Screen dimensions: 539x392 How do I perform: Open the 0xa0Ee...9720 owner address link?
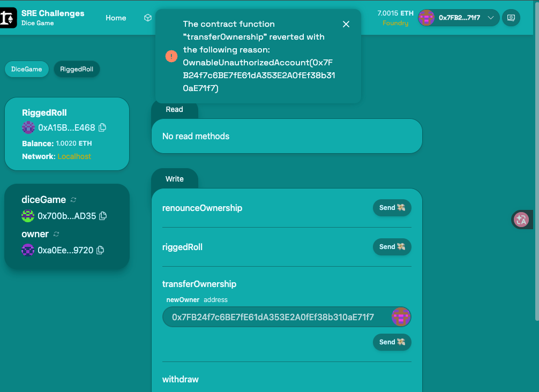coord(65,250)
